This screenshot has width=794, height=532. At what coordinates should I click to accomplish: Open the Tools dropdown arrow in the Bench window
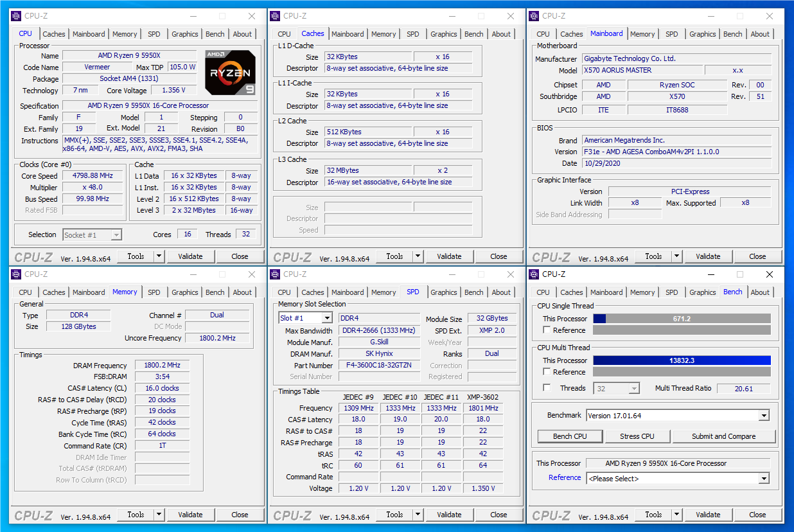point(677,515)
